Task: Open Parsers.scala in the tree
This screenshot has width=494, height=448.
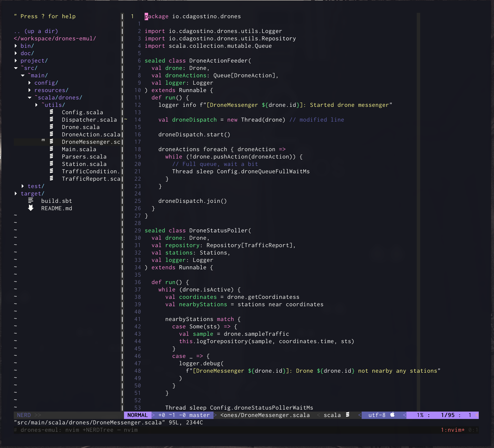Action: [x=84, y=157]
